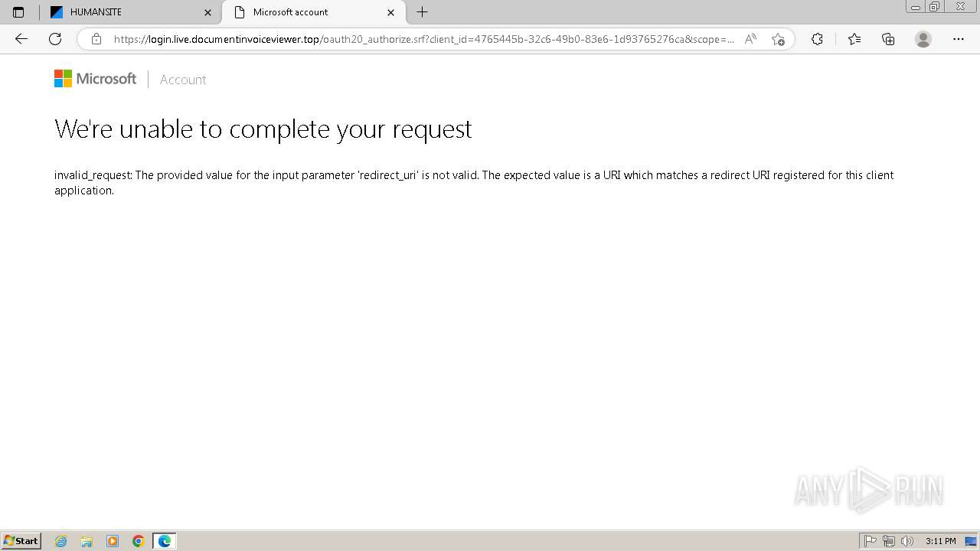Open Action Center flag tray icon
Screen dimensions: 980x551
(x=871, y=541)
